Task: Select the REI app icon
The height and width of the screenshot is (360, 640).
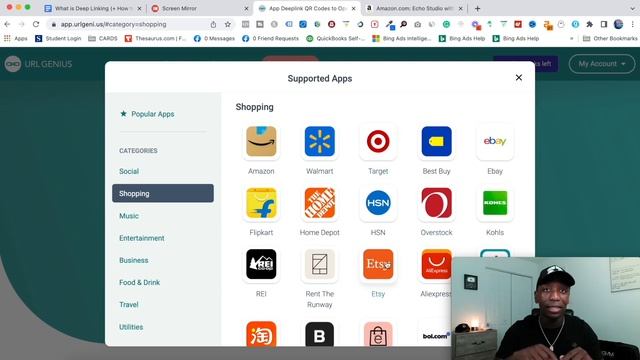Action: tap(261, 264)
